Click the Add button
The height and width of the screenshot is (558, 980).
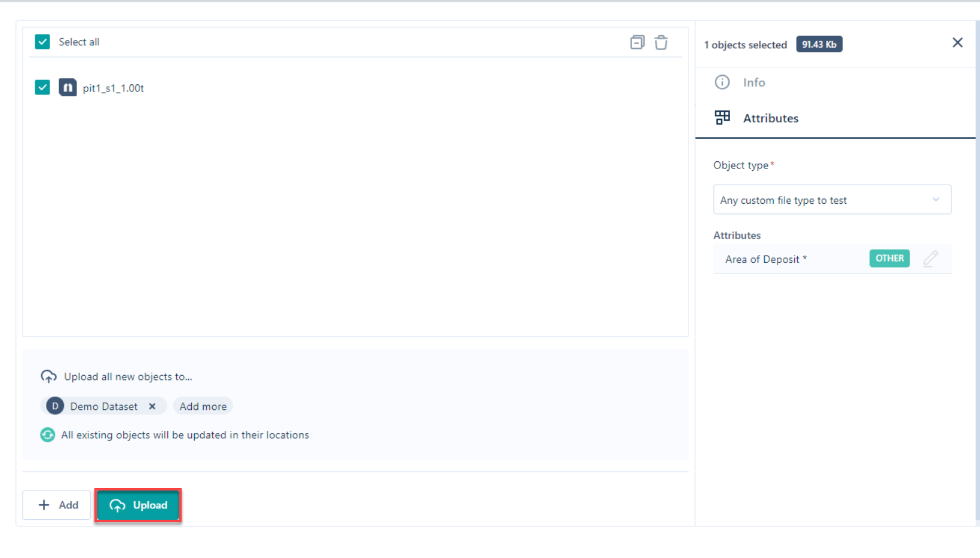tap(57, 505)
